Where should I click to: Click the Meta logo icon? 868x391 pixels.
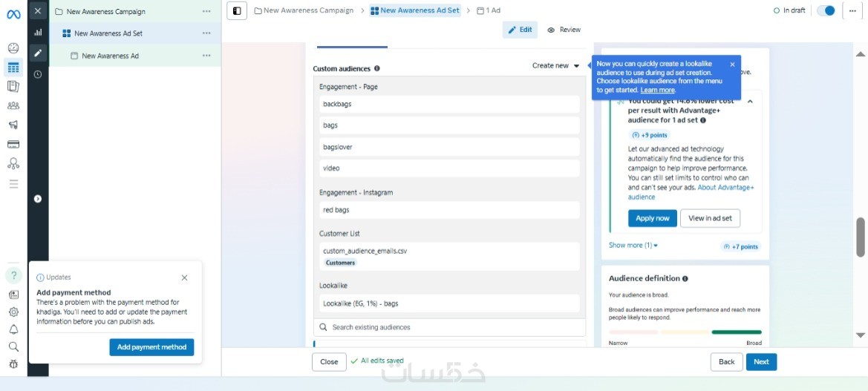[14, 14]
